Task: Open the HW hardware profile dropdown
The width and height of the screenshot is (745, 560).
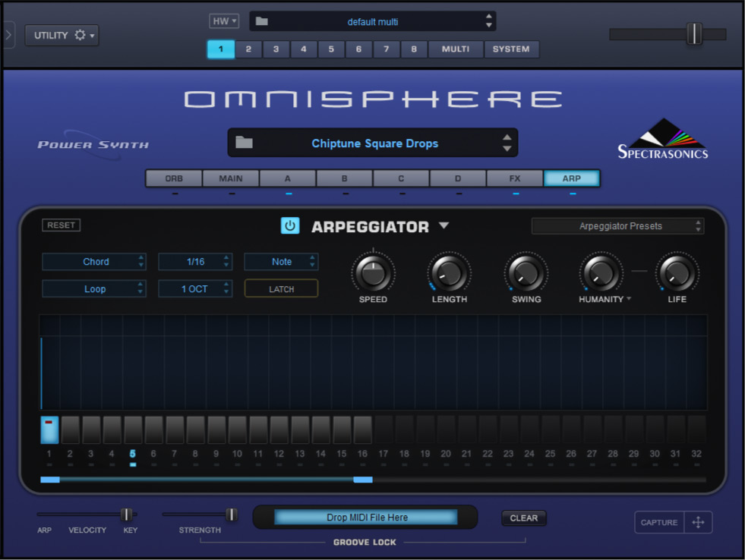Action: pyautogui.click(x=224, y=21)
